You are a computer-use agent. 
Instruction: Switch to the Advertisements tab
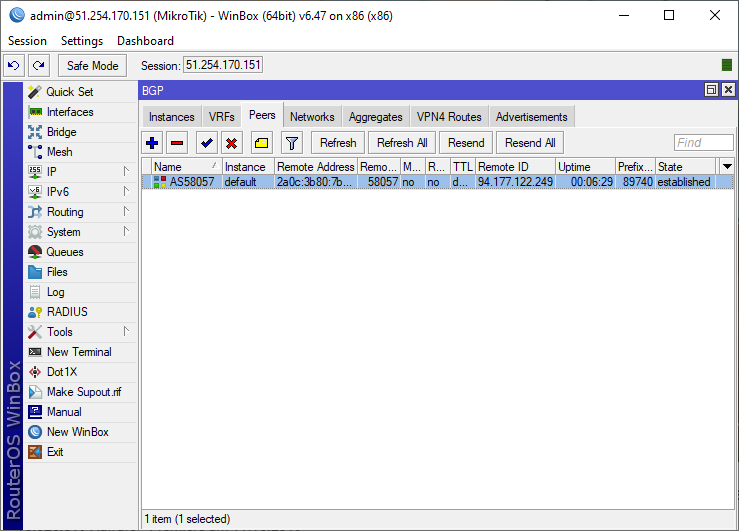(x=531, y=117)
